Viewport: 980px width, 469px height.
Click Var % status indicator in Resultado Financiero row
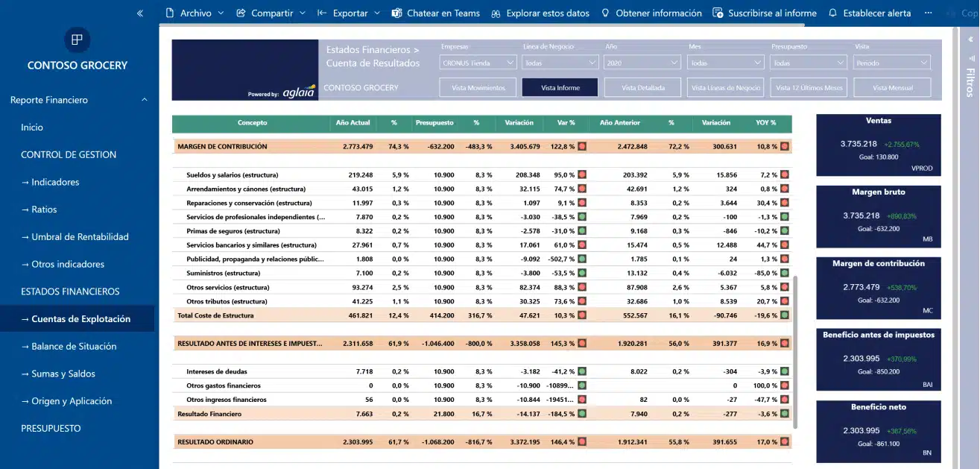(x=582, y=414)
